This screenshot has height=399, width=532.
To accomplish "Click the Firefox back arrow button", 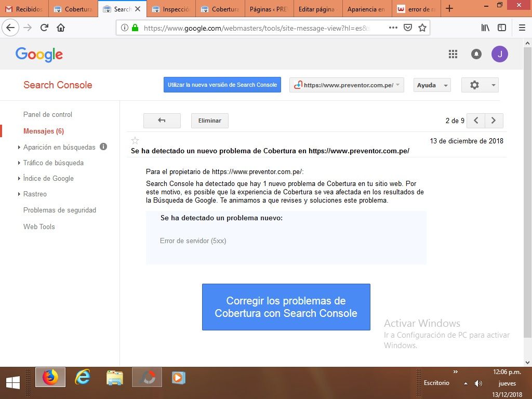I will click(10, 28).
